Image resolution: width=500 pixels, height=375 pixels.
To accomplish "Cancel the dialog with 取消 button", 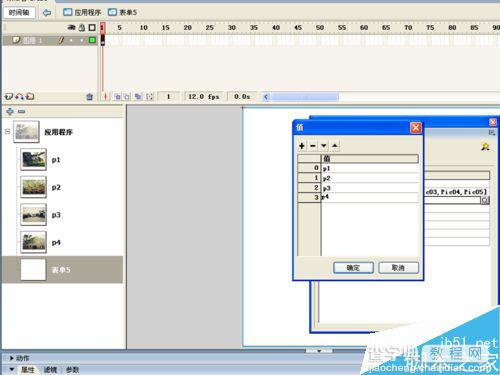I will [398, 268].
